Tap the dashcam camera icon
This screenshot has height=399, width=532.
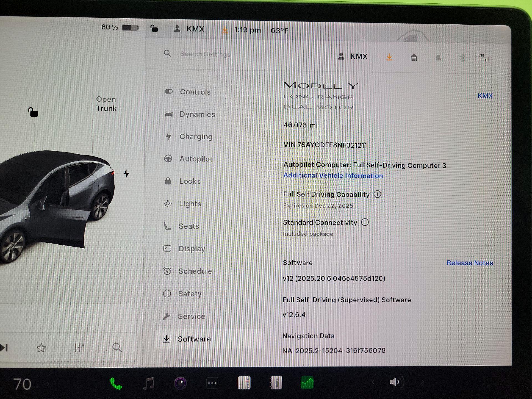181,382
